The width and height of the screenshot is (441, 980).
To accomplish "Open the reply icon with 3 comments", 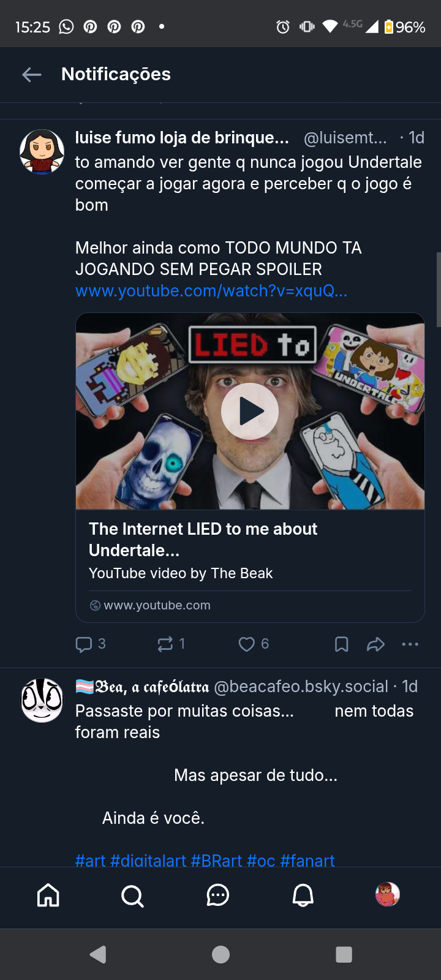I will [84, 644].
